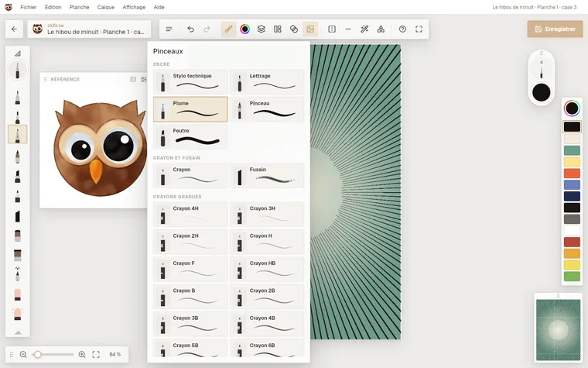The height and width of the screenshot is (368, 588).
Task: Click the overlapping circles icon
Action: [x=294, y=29]
